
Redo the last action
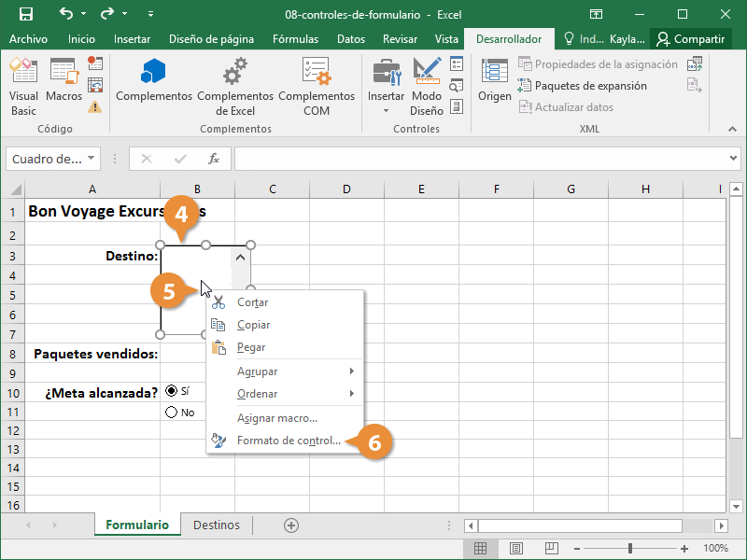[106, 14]
